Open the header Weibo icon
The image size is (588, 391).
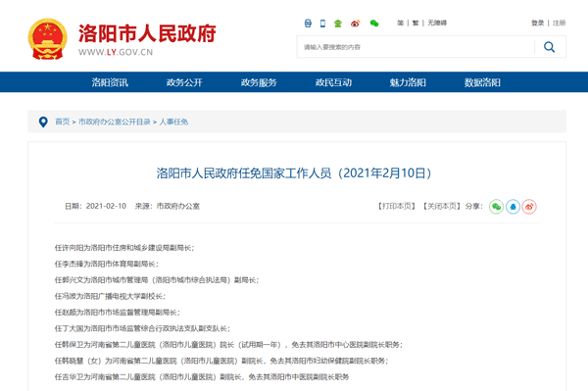[x=355, y=24]
